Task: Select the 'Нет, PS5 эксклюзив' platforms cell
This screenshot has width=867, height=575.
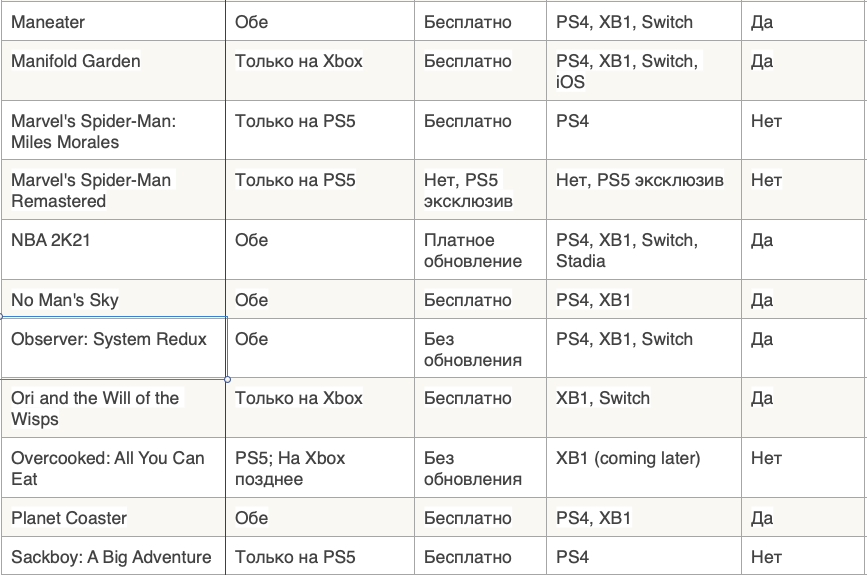Action: click(x=640, y=181)
